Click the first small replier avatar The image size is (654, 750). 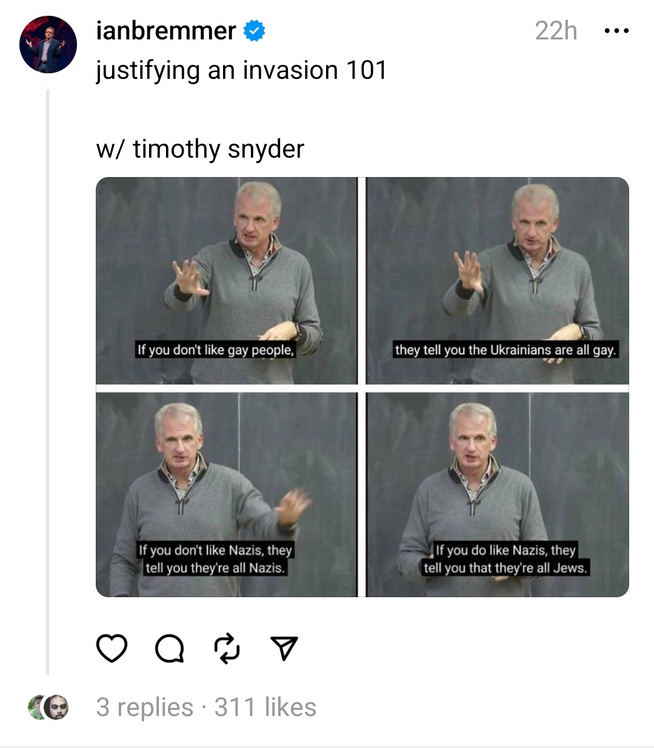coord(35,707)
